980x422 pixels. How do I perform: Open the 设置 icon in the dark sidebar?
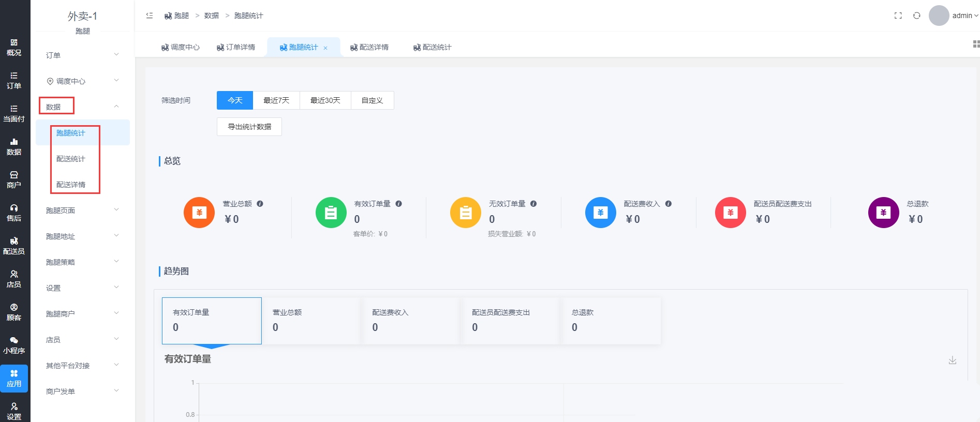pyautogui.click(x=14, y=412)
